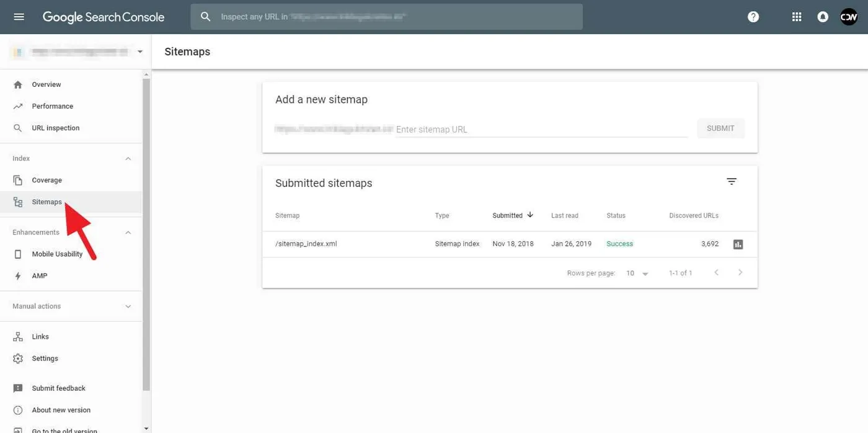Open the submitted sitemaps filter icon
868x433 pixels.
732,181
